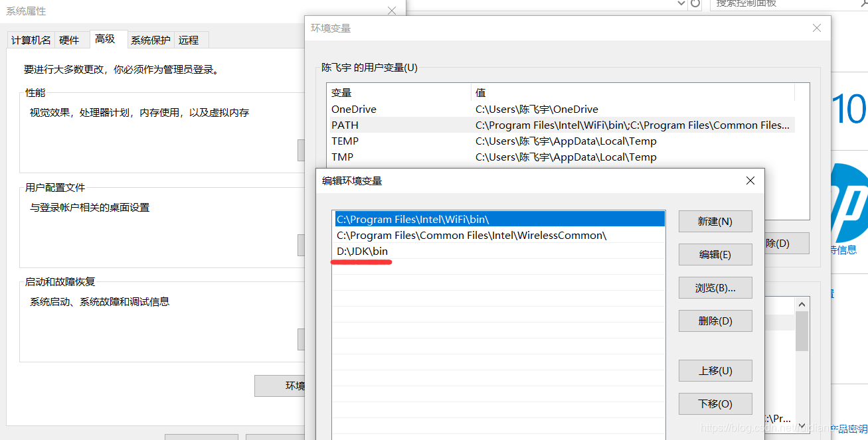Click the system variables list scrollbar
The height and width of the screenshot is (440, 868).
[x=802, y=331]
